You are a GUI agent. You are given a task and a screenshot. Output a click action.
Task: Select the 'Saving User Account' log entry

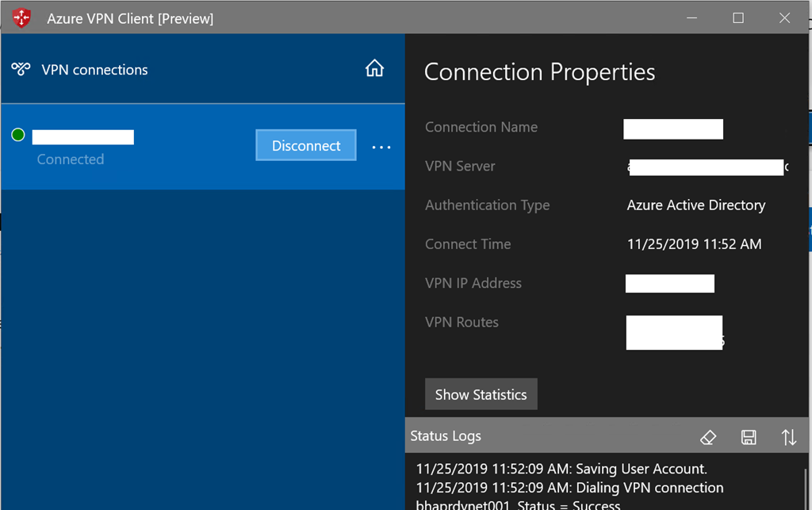(561, 468)
